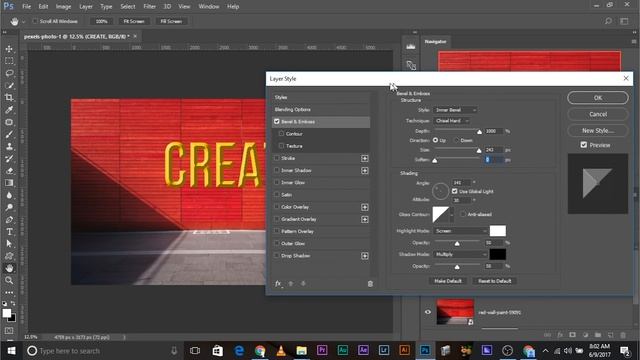
Task: Open the Image menu
Action: tap(63, 7)
